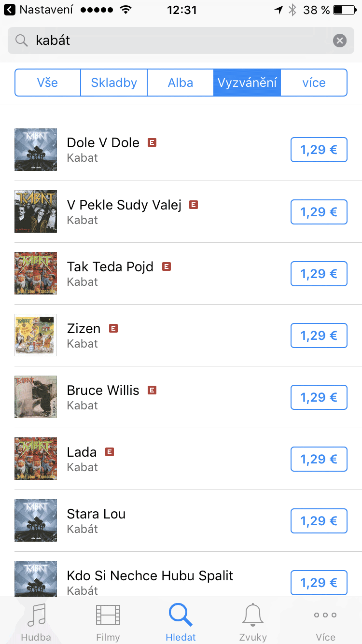Image resolution: width=362 pixels, height=644 pixels.
Task: Select the Vše filter segment
Action: click(48, 83)
